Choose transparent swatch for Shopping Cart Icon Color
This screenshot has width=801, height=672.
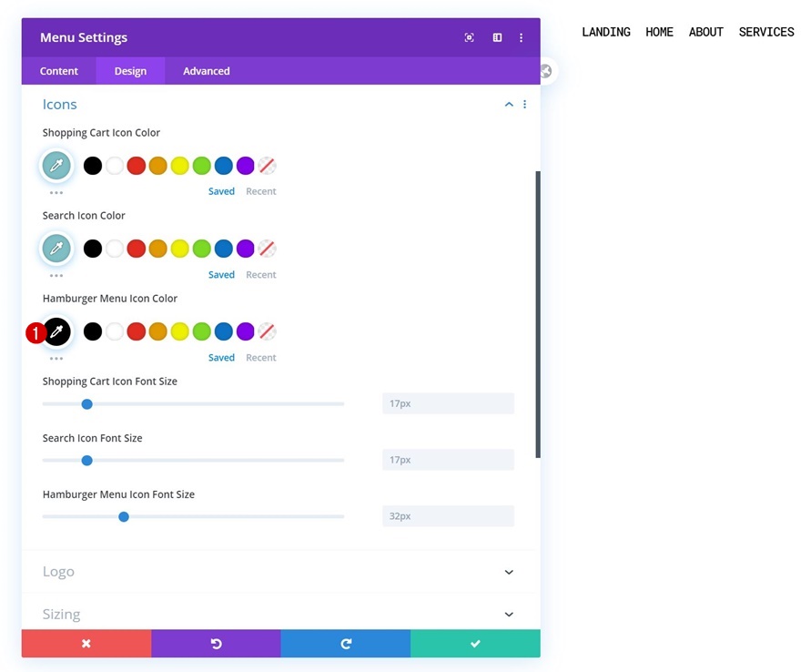point(268,166)
